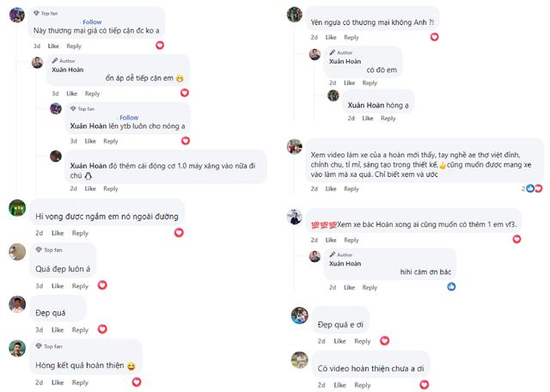Reply to "Có video hoàn thiện chưa" comment
The height and width of the screenshot is (392, 550).
362,385
